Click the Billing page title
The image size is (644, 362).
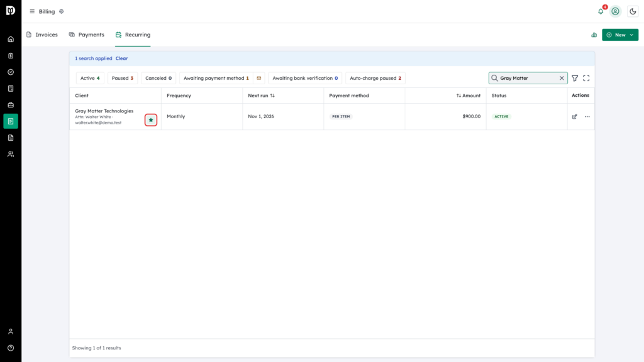tap(47, 11)
